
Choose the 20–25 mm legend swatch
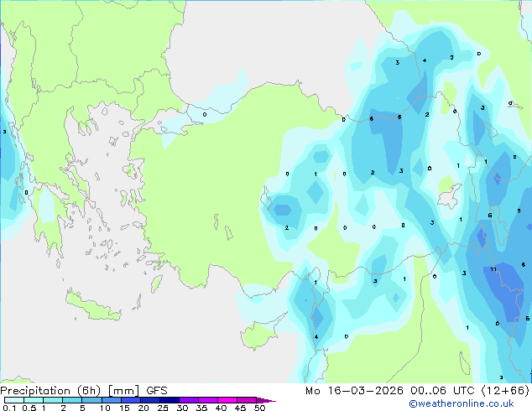150,400
